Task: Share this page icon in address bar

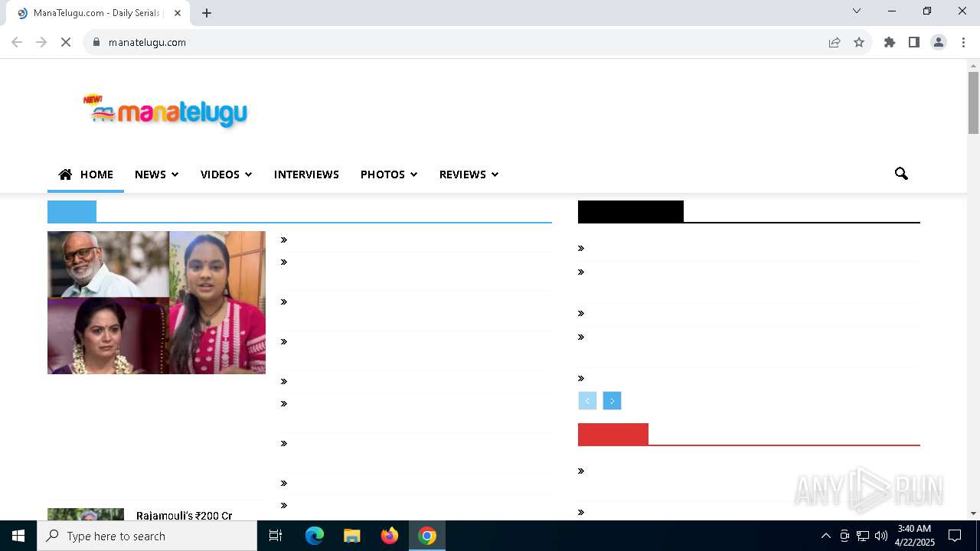Action: [x=835, y=42]
